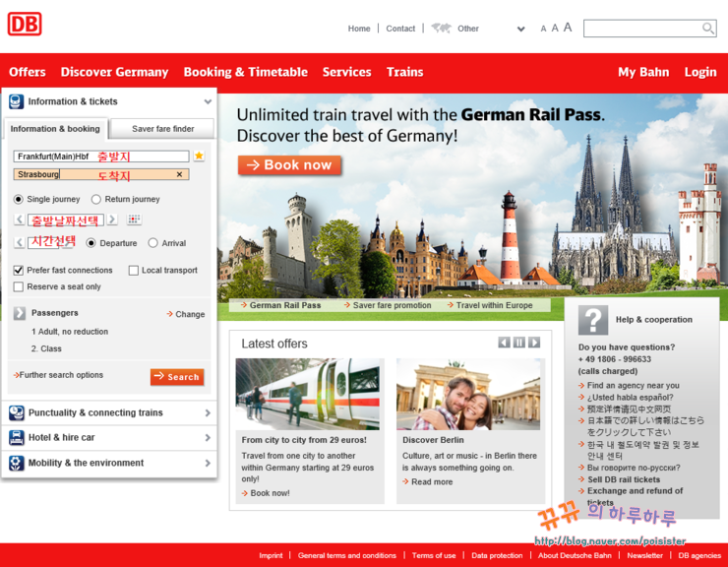728x567 pixels.
Task: Expand Punctuality & connecting trains
Action: tap(208, 412)
